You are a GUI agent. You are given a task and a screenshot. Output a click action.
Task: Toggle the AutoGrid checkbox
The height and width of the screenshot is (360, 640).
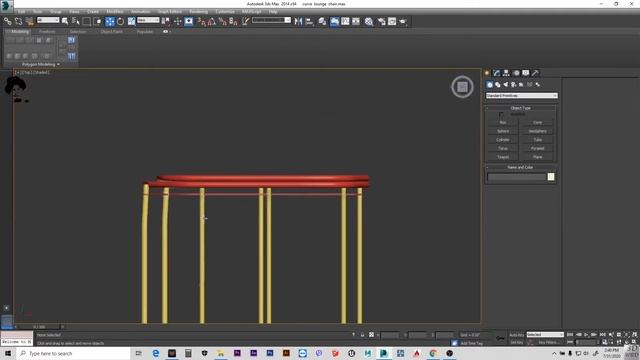pos(501,115)
